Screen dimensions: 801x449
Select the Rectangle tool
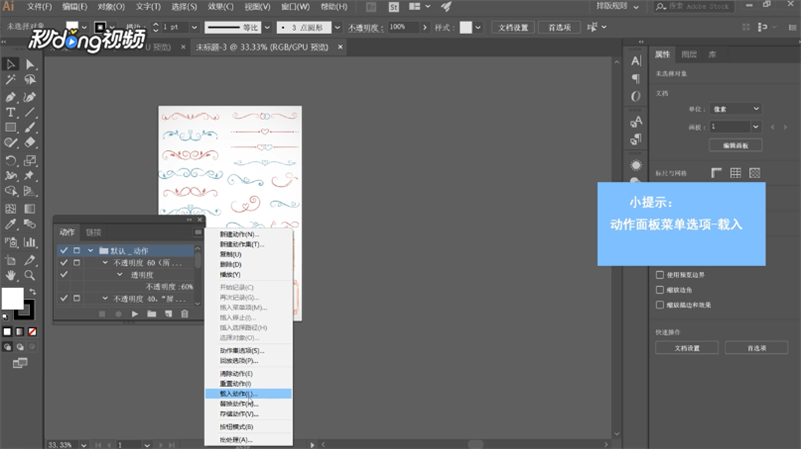point(11,127)
